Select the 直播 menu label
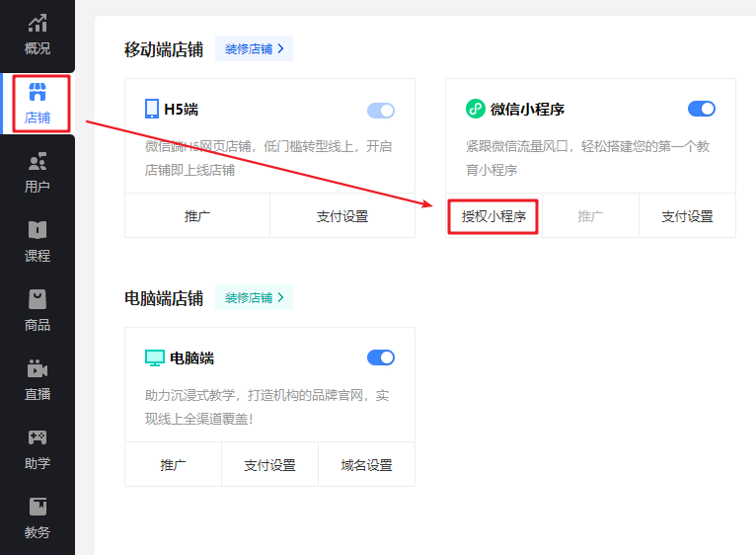 (x=38, y=394)
